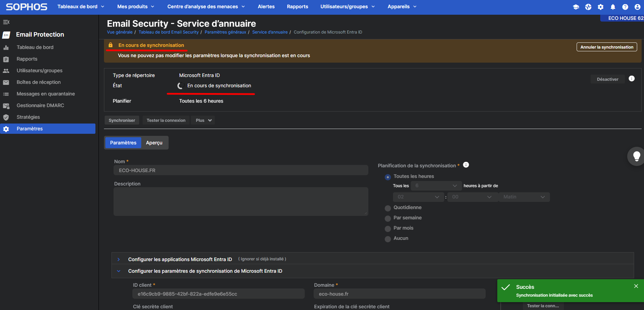This screenshot has height=310, width=644.
Task: Click the Boîtes de réception envelope icon
Action: click(6, 82)
